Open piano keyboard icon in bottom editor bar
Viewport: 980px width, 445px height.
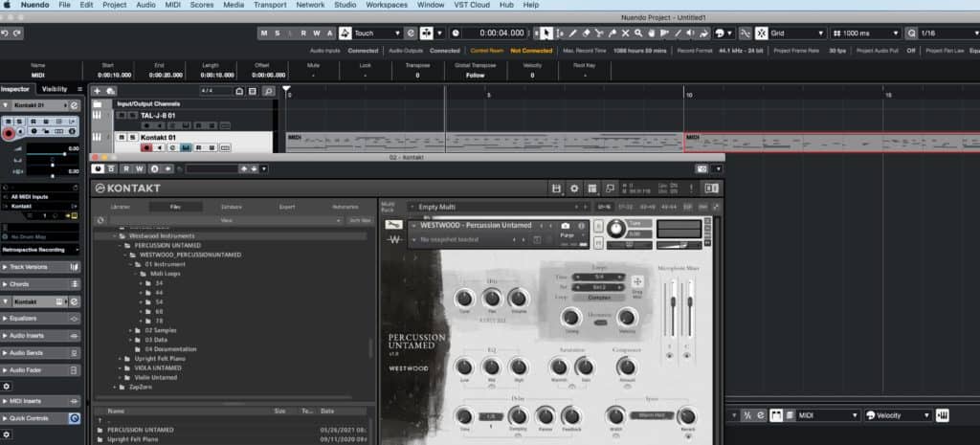point(943,415)
